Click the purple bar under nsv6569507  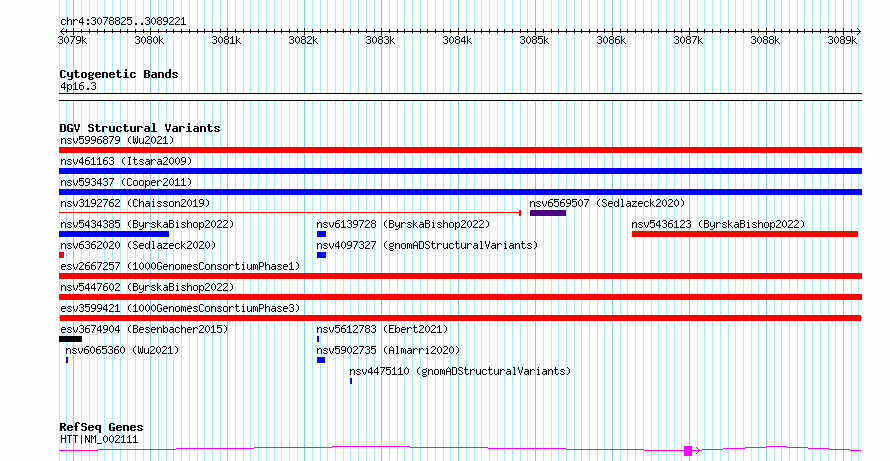548,213
